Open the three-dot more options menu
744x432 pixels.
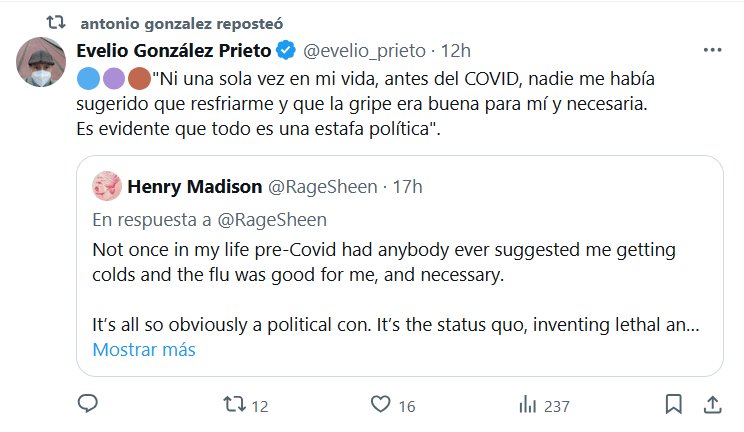712,50
